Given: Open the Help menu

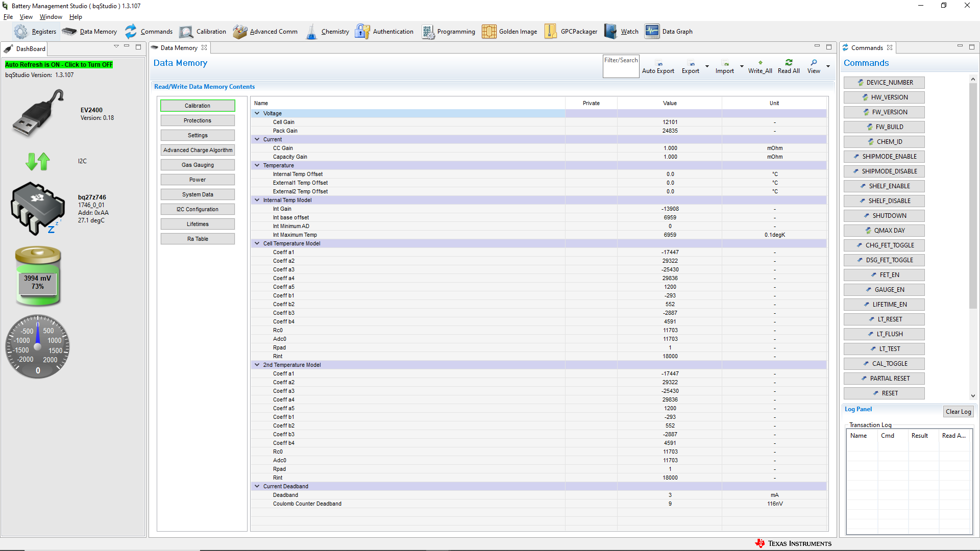Looking at the screenshot, I should pyautogui.click(x=76, y=17).
